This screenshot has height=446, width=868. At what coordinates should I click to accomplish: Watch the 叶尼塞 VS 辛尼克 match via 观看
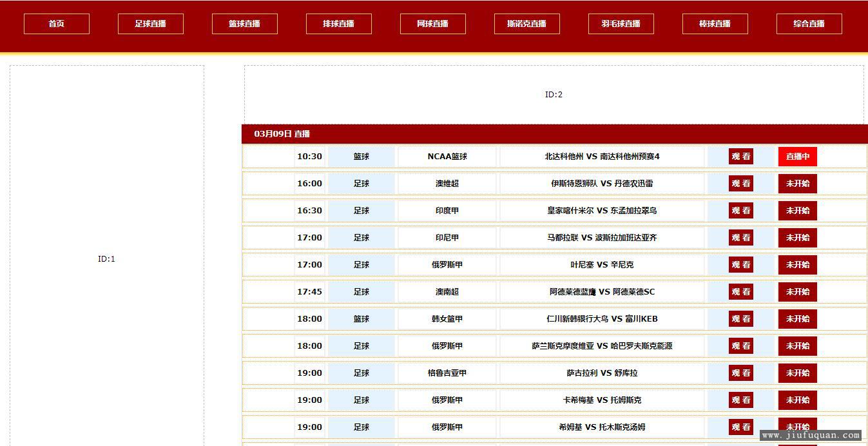pos(741,265)
